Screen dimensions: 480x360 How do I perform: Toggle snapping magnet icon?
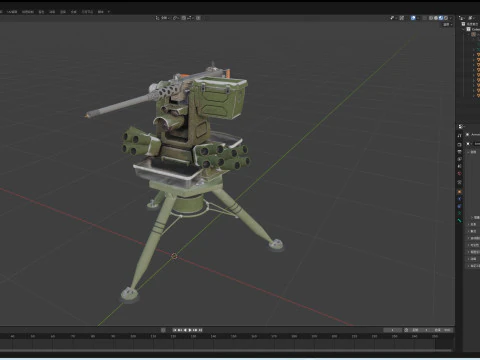click(x=184, y=18)
